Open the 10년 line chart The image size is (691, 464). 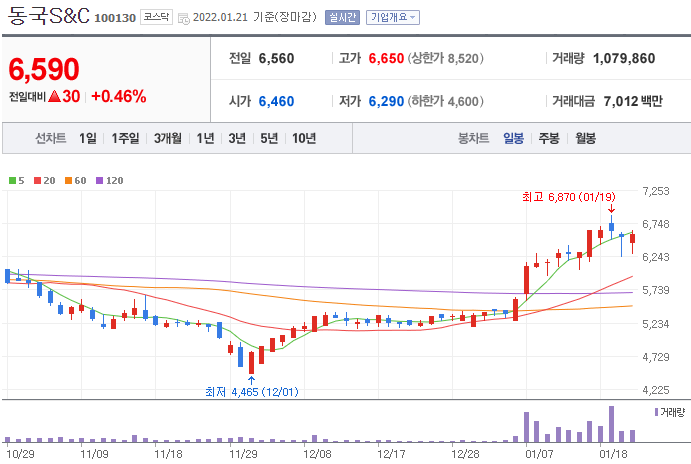coord(304,138)
